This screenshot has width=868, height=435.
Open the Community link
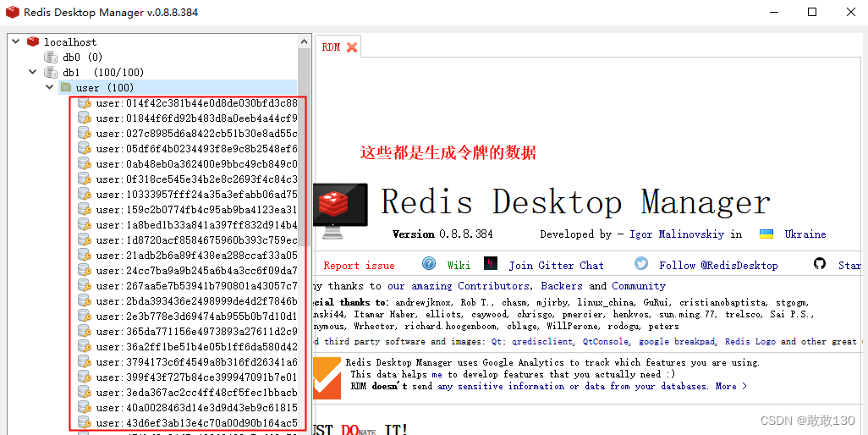pos(639,286)
